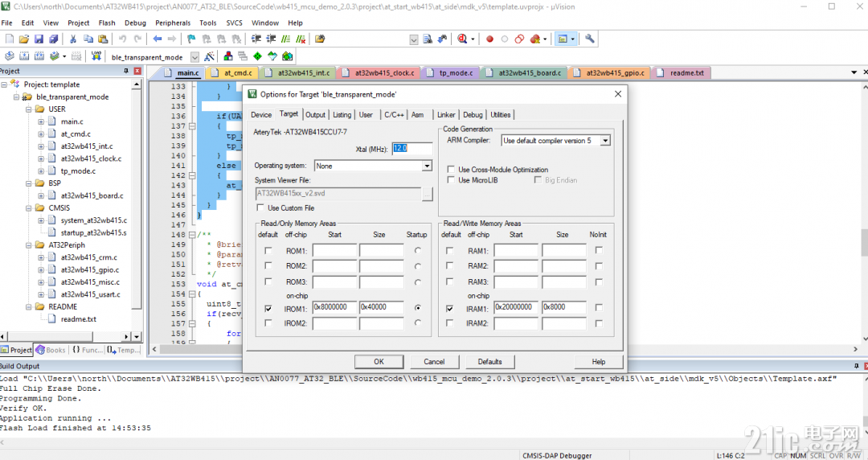Start debug session with magnifier d icon
Viewport: 868px width, 460px height.
coord(462,39)
